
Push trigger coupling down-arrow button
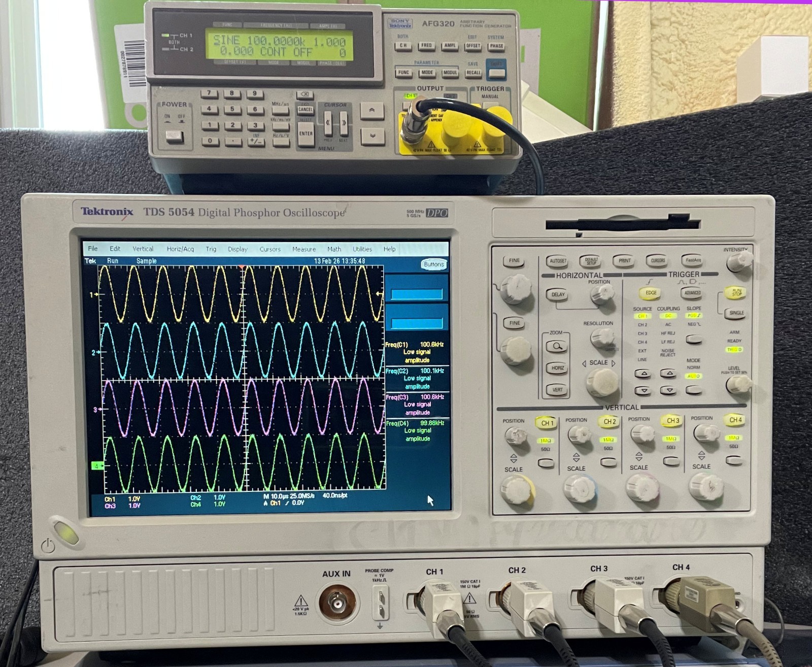(668, 390)
